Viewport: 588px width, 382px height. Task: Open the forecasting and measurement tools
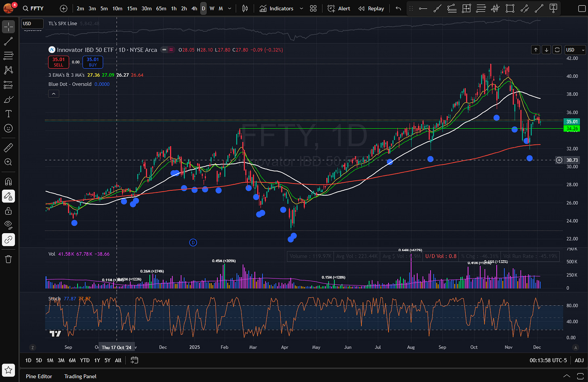pos(8,85)
